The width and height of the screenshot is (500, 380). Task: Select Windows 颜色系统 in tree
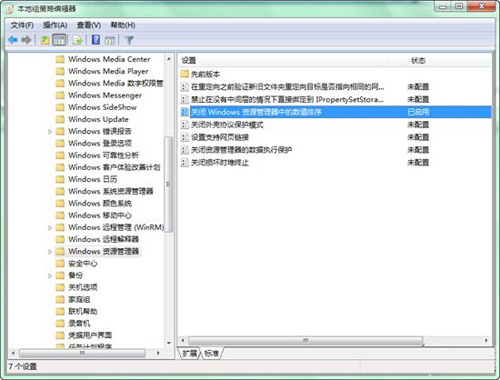[100, 203]
